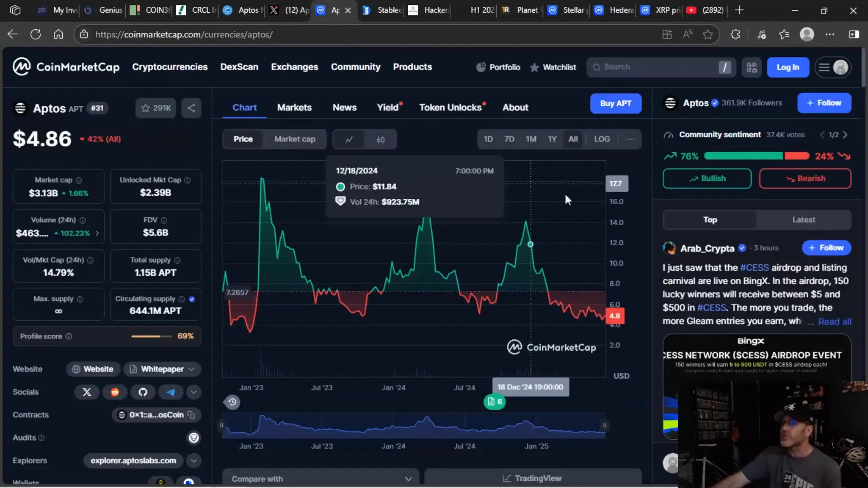Switch to the Yield tab
Screen dimensions: 868x488
click(388, 108)
